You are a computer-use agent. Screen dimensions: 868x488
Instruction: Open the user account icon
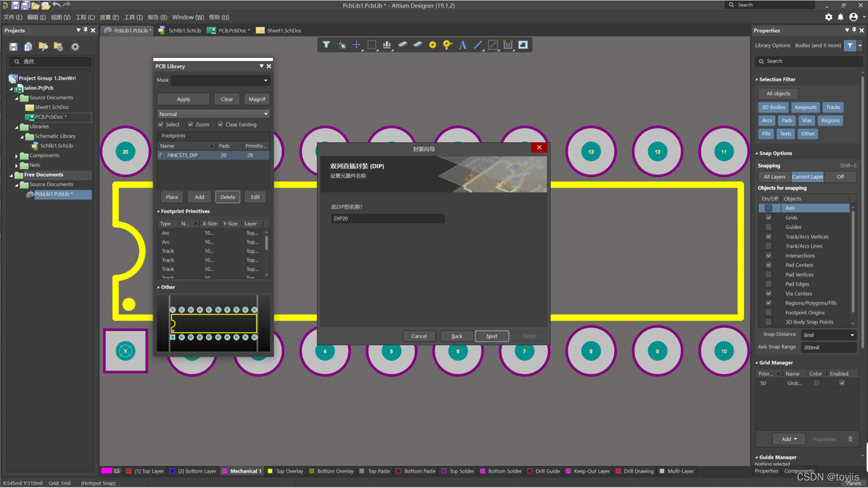[853, 17]
